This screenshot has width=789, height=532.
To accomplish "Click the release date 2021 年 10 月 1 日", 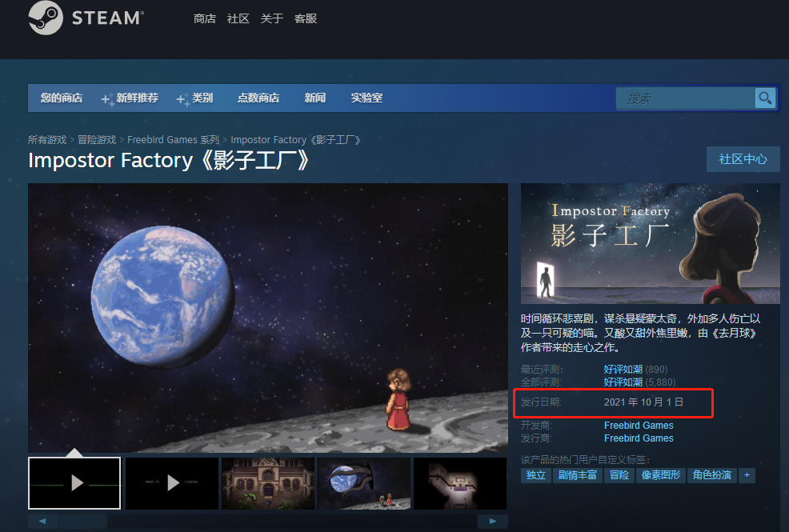I will tap(643, 402).
